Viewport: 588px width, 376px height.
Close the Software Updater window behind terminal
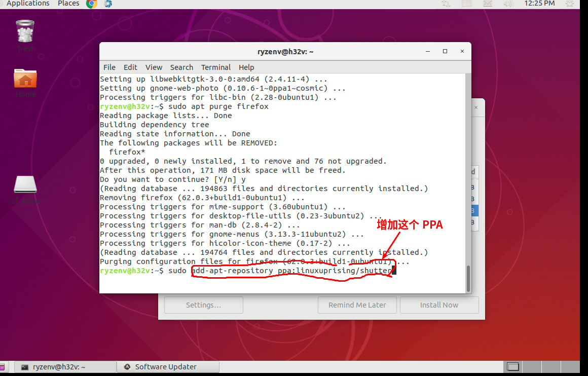click(476, 107)
